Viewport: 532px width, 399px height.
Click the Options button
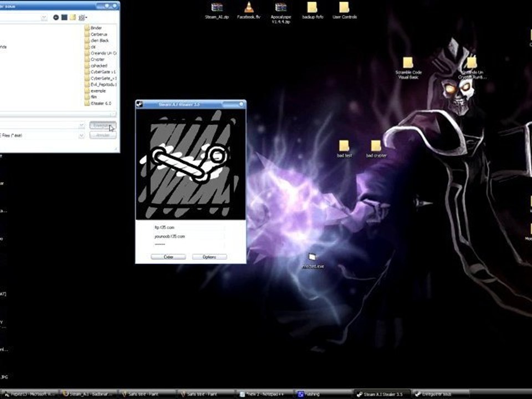click(x=209, y=257)
